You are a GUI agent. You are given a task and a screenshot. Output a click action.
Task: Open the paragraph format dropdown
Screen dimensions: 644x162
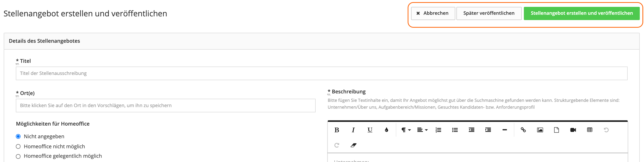coord(406,130)
